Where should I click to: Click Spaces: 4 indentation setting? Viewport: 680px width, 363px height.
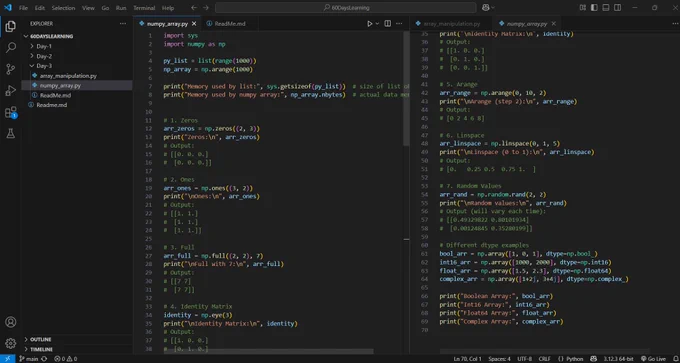coord(499,359)
